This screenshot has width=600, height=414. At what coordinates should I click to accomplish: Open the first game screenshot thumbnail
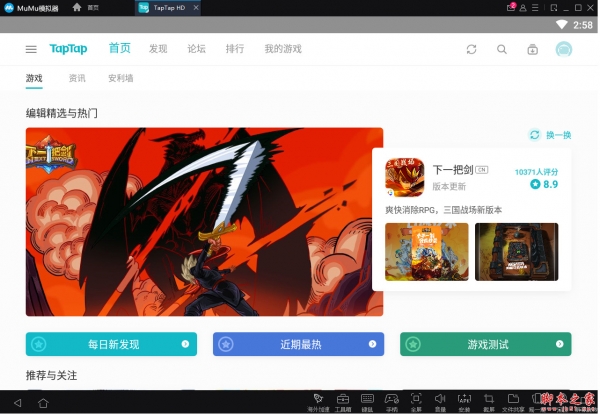[x=427, y=252]
